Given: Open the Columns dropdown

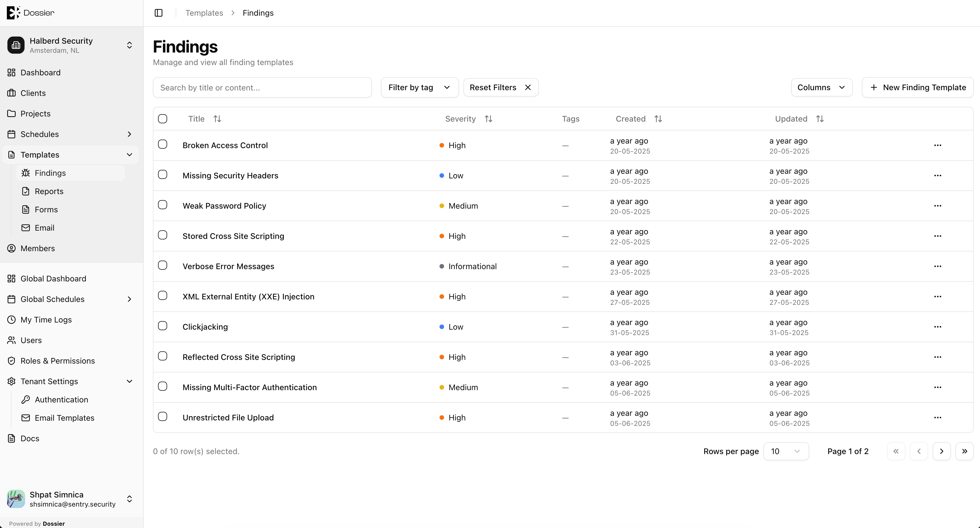Looking at the screenshot, I should point(821,88).
